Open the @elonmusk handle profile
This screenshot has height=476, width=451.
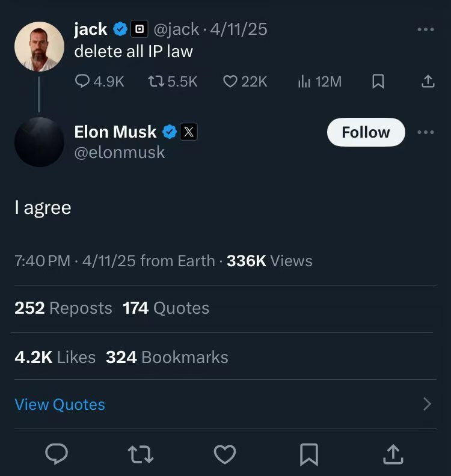click(119, 152)
